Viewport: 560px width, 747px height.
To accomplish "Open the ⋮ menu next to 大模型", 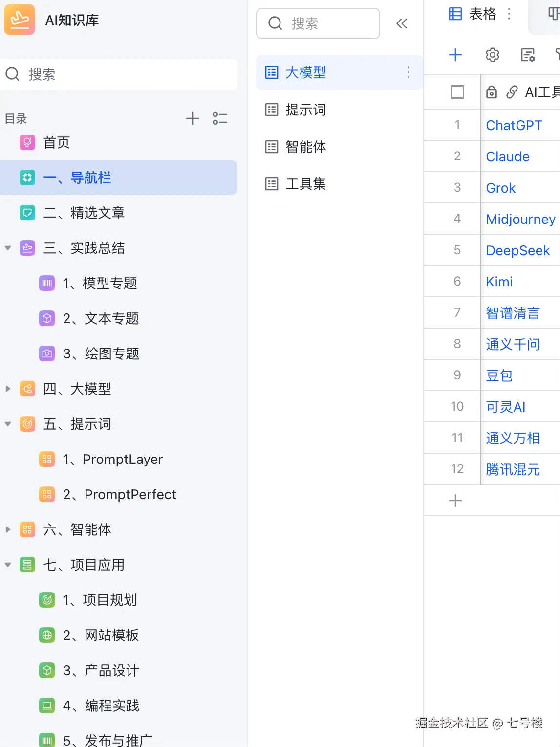I will tap(409, 72).
